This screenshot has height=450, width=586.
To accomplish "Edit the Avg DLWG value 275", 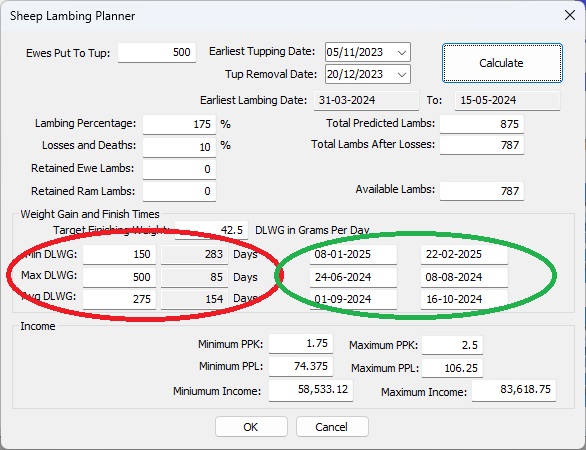I will coord(119,299).
